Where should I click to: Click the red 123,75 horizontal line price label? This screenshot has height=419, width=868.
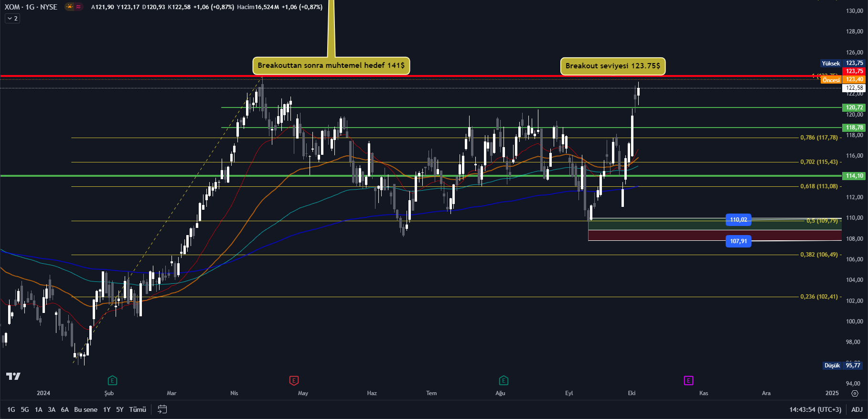[x=855, y=71]
